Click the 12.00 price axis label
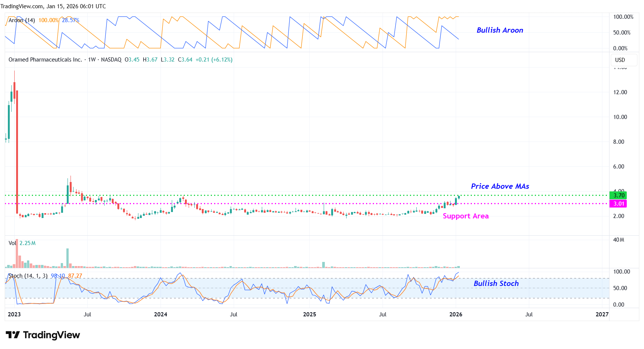 coord(620,92)
